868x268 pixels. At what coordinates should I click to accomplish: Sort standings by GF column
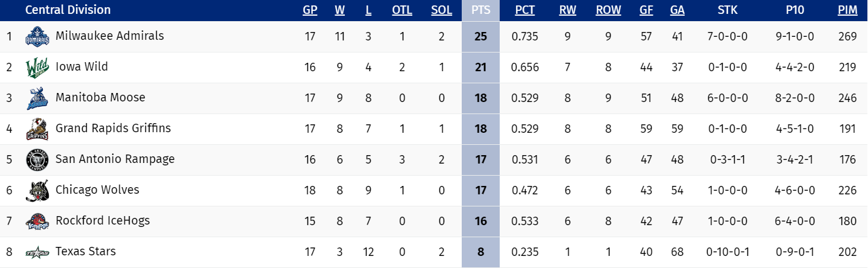646,10
